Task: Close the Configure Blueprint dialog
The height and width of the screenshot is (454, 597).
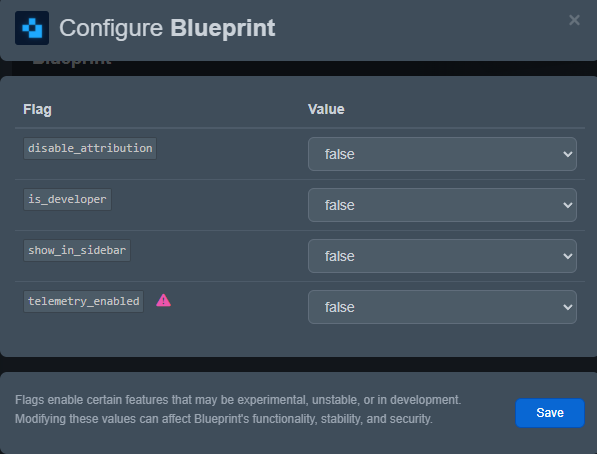Action: pyautogui.click(x=574, y=20)
